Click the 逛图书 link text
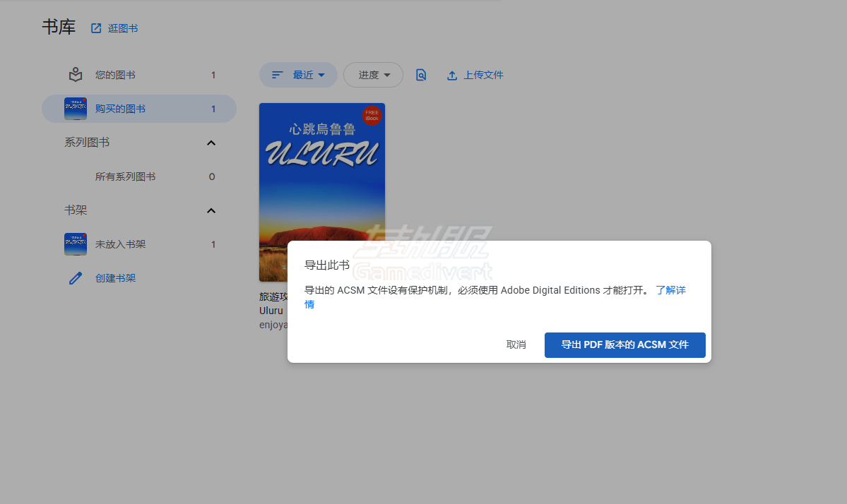This screenshot has height=504, width=847. point(123,28)
